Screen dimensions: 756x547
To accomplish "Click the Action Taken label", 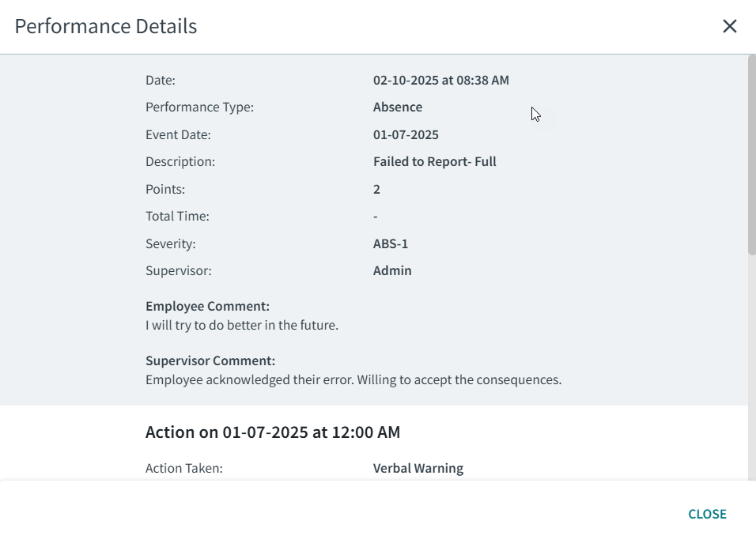I will tap(183, 468).
